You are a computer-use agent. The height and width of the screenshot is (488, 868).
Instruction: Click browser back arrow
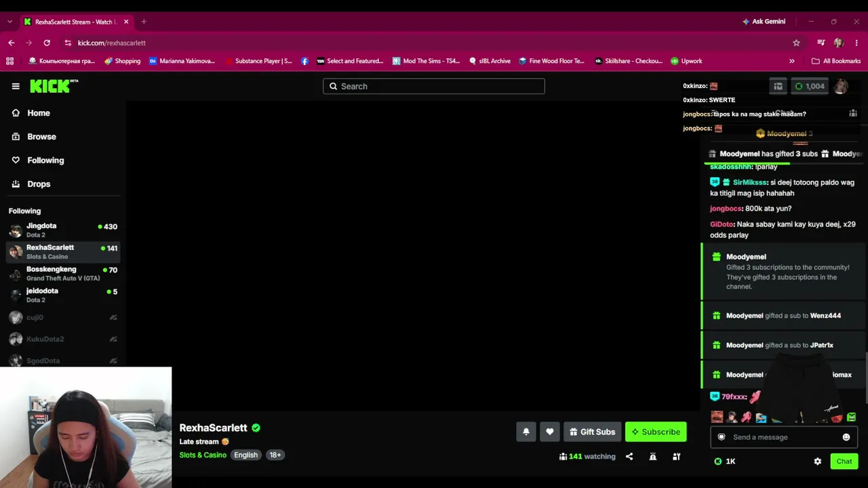click(11, 43)
